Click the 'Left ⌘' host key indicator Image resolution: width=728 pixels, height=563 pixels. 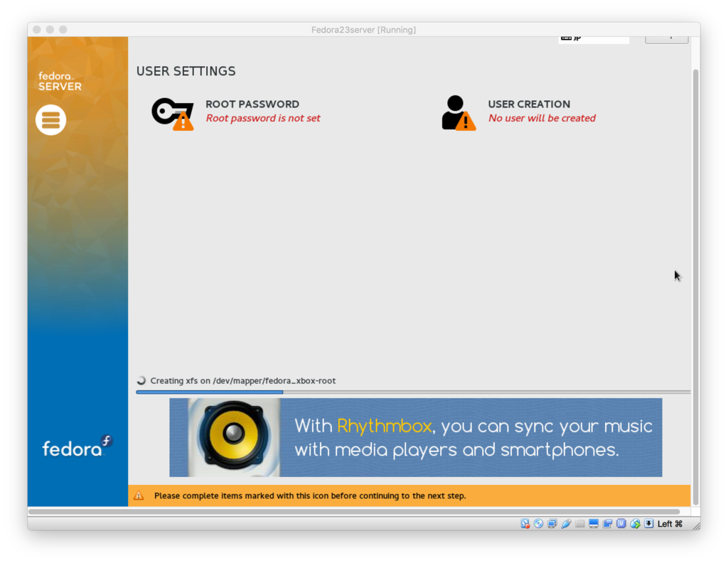coord(670,524)
